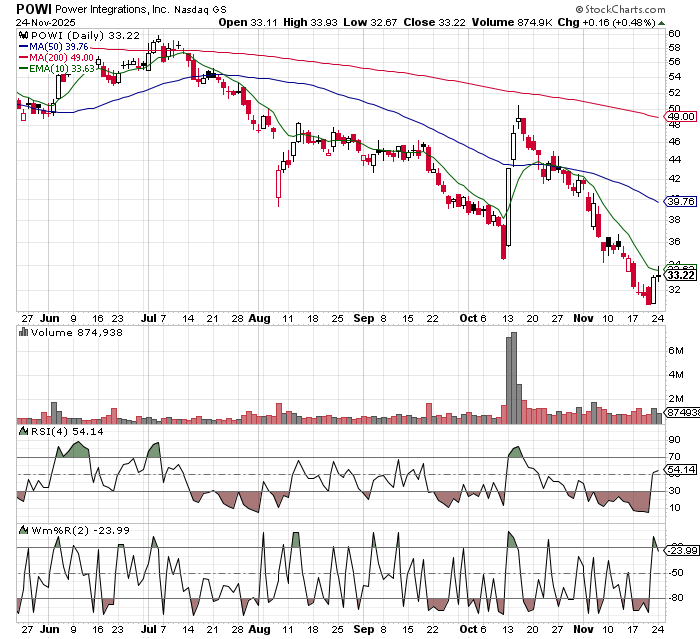This screenshot has width=700, height=639.
Task: Click the 874938 volume tag on right axis
Action: [x=682, y=413]
